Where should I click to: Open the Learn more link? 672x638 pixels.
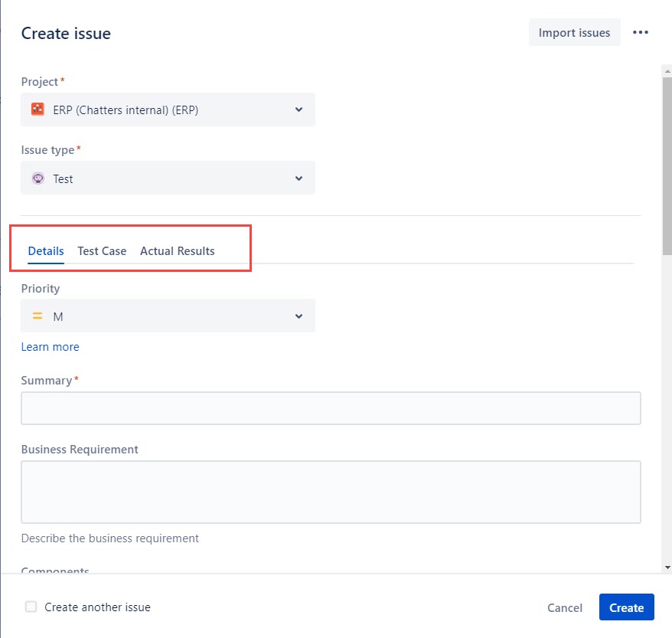point(51,347)
